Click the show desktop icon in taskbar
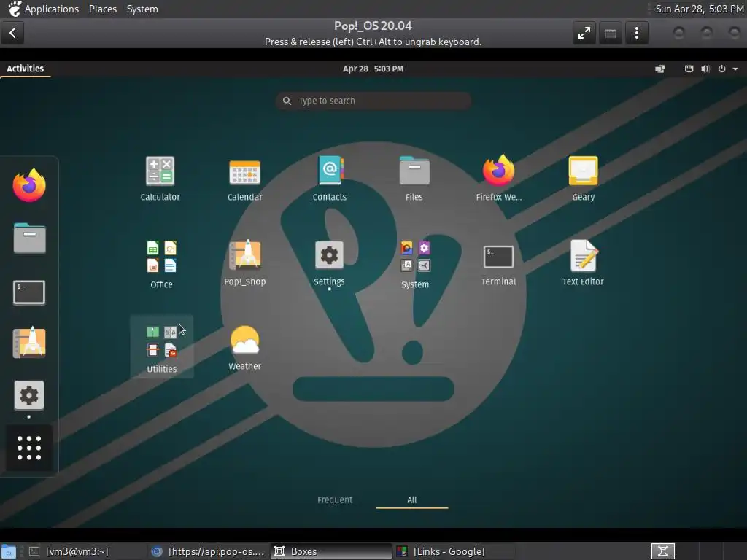This screenshot has height=560, width=747. tap(8, 551)
